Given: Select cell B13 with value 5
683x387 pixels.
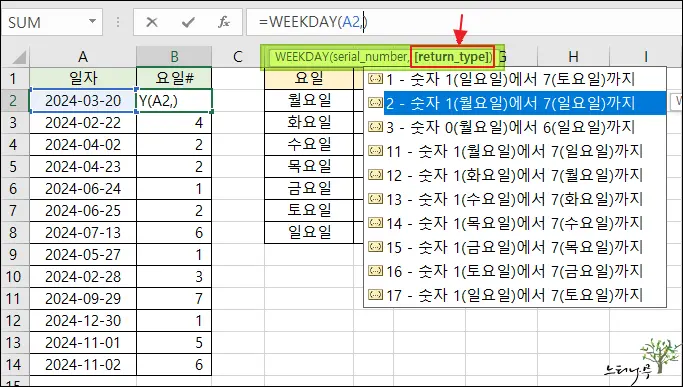Looking at the screenshot, I should click(x=174, y=343).
